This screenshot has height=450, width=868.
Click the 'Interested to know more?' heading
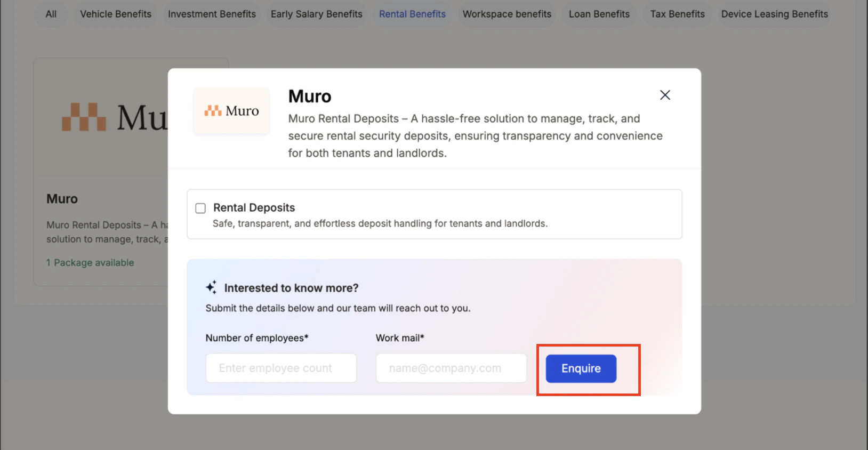pos(291,288)
